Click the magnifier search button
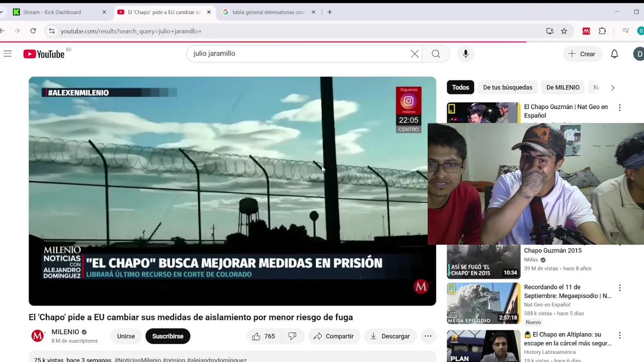This screenshot has width=644, height=362. point(436,54)
